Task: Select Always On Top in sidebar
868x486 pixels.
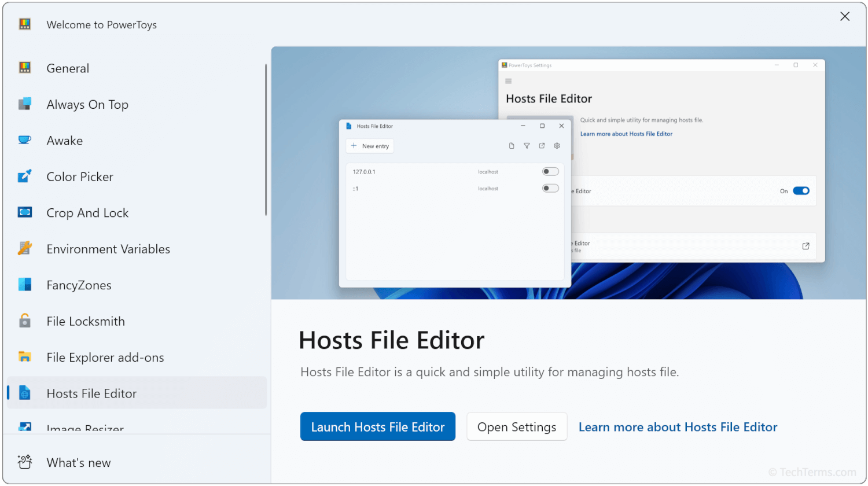Action: click(137, 104)
